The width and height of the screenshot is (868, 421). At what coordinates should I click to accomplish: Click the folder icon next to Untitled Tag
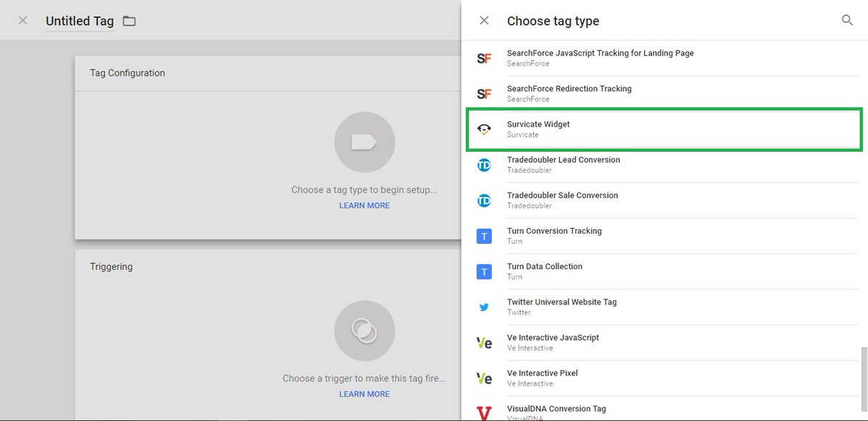click(129, 21)
